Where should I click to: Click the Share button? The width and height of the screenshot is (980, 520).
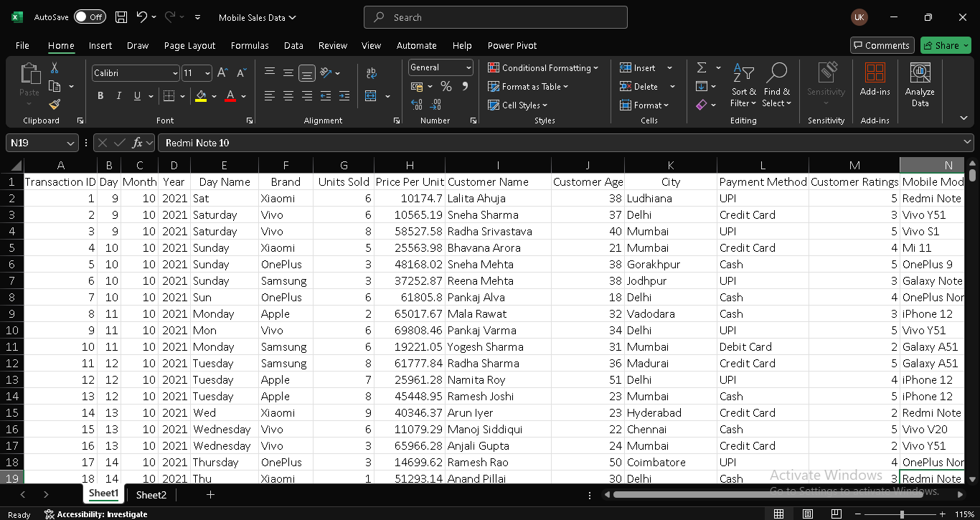945,45
